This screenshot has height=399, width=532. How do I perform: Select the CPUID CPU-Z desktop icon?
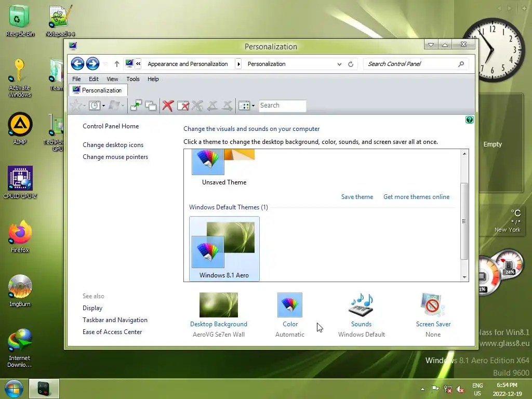(x=20, y=182)
